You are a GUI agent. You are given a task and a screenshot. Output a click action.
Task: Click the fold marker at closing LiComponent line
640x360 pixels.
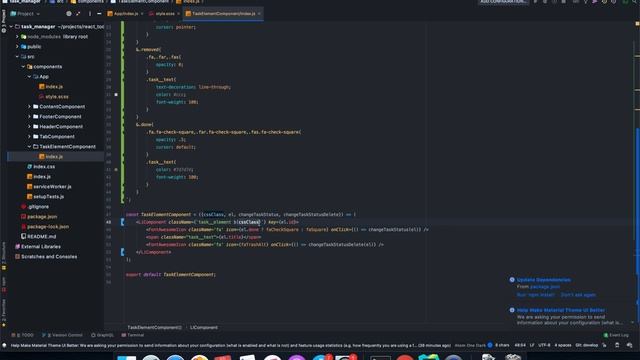point(122,252)
